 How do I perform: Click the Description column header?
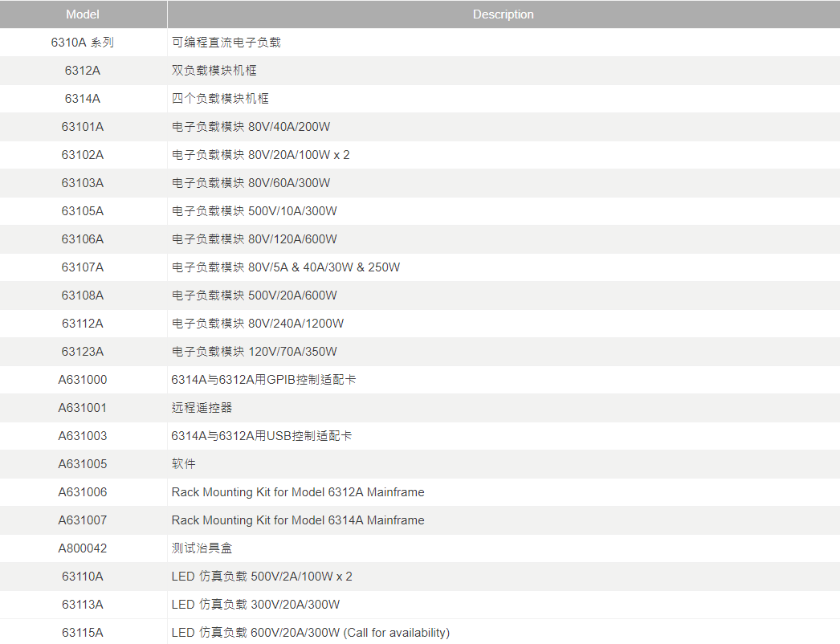pos(503,14)
